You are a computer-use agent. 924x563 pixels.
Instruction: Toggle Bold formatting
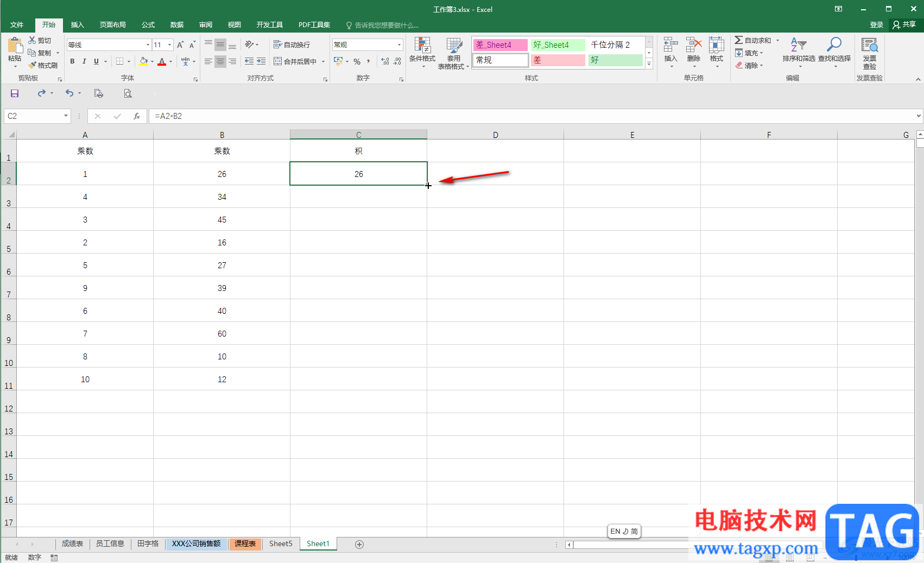(x=72, y=61)
